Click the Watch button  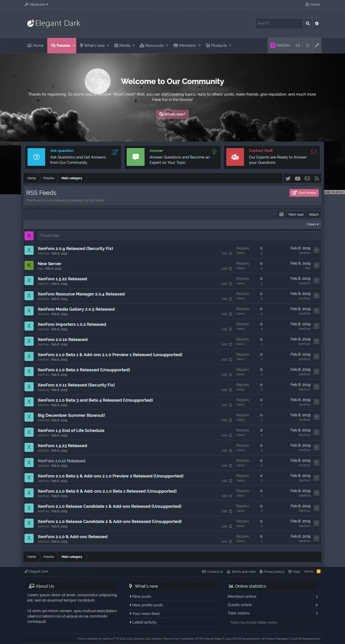click(314, 215)
